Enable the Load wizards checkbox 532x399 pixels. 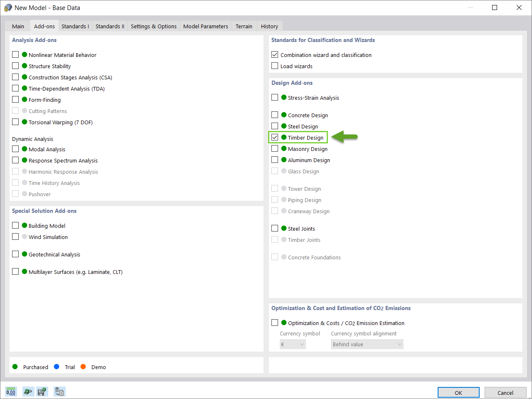click(275, 66)
